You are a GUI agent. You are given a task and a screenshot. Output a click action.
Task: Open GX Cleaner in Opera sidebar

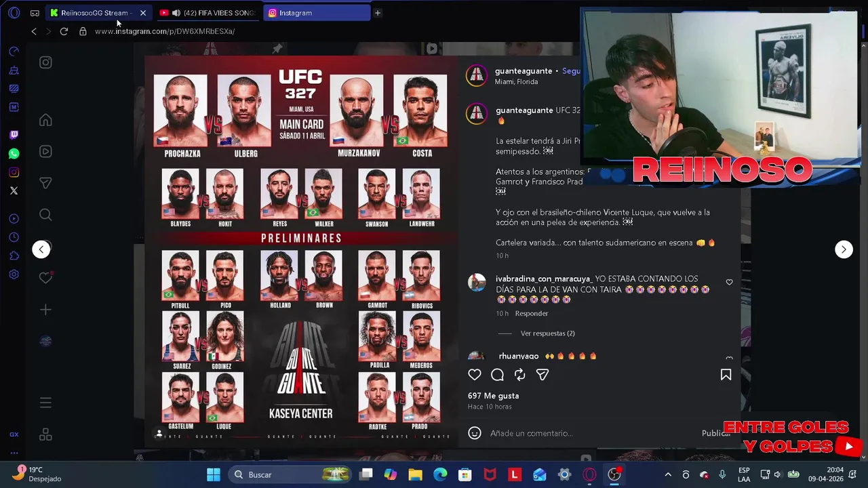(14, 70)
